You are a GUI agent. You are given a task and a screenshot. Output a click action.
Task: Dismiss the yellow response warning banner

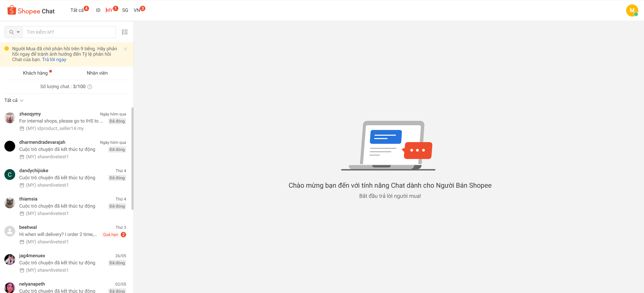(125, 49)
